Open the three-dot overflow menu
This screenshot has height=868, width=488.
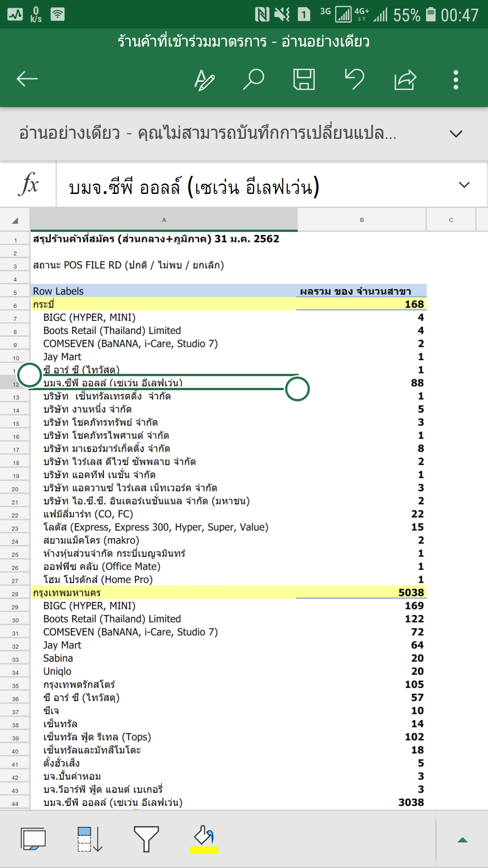[x=456, y=80]
